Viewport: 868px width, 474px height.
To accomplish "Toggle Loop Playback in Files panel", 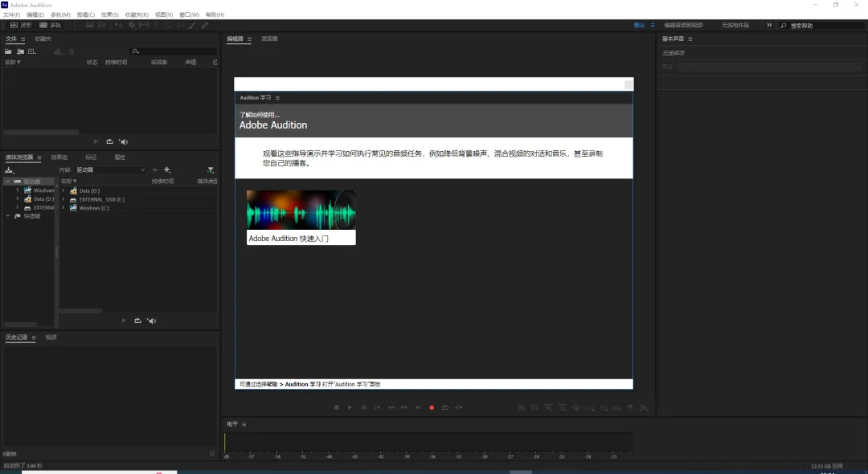I will tap(109, 141).
